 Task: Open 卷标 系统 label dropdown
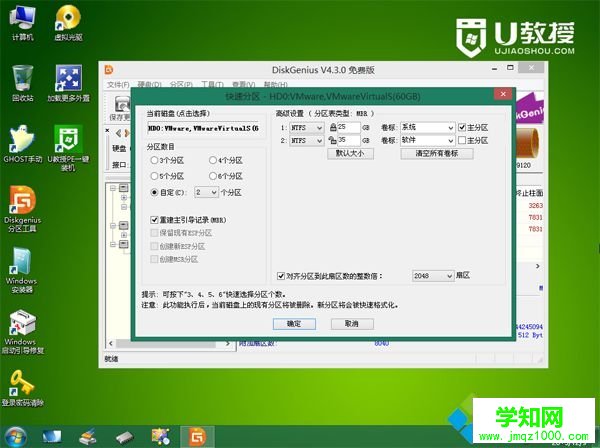(427, 127)
